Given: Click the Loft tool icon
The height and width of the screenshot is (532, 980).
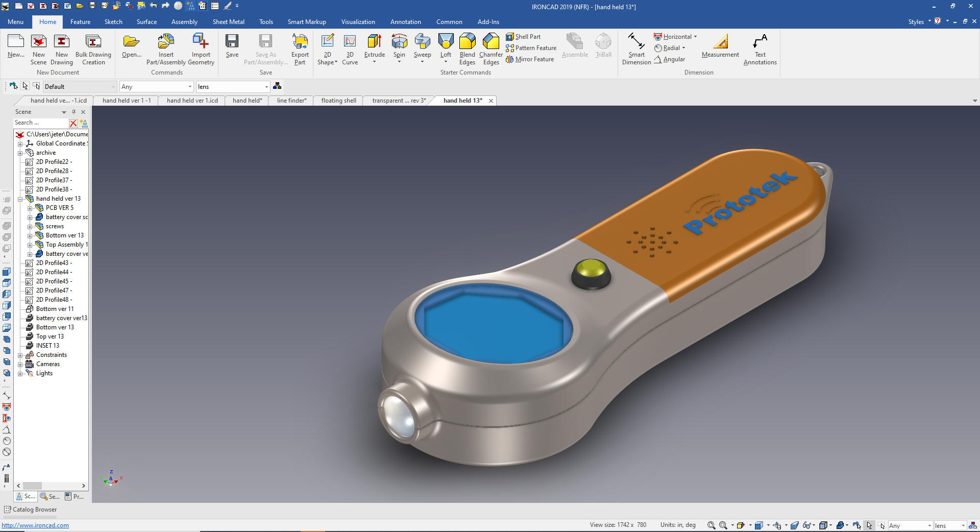Looking at the screenshot, I should click(446, 42).
